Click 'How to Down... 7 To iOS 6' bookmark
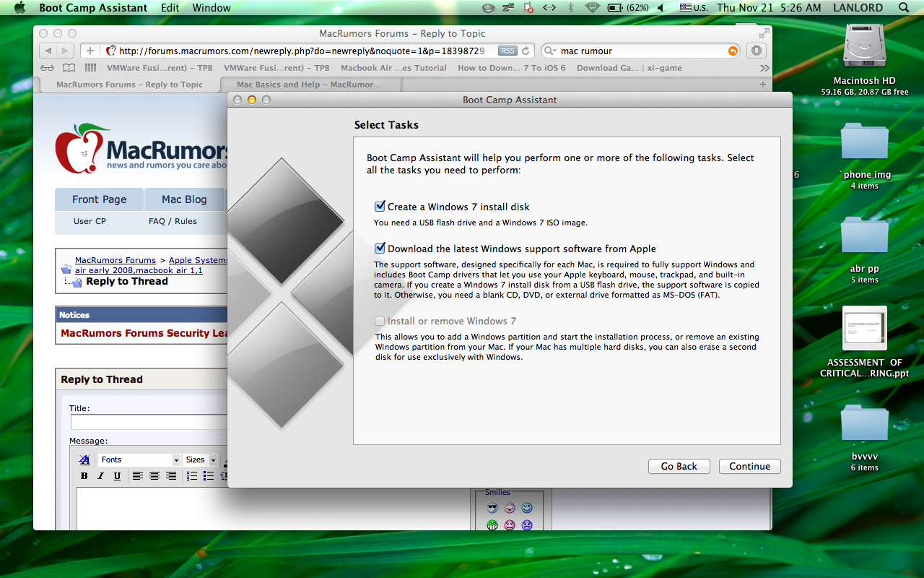 pos(512,68)
